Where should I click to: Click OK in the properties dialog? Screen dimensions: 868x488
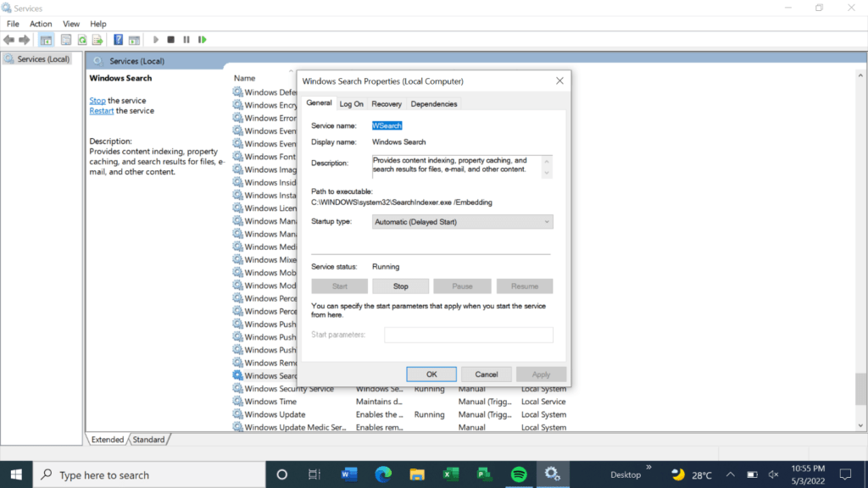point(431,374)
